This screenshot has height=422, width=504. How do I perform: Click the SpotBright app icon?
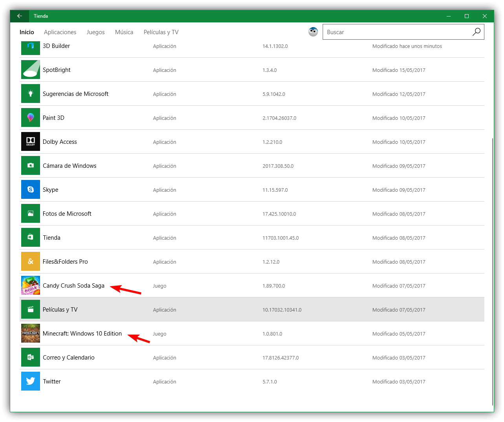(x=31, y=70)
